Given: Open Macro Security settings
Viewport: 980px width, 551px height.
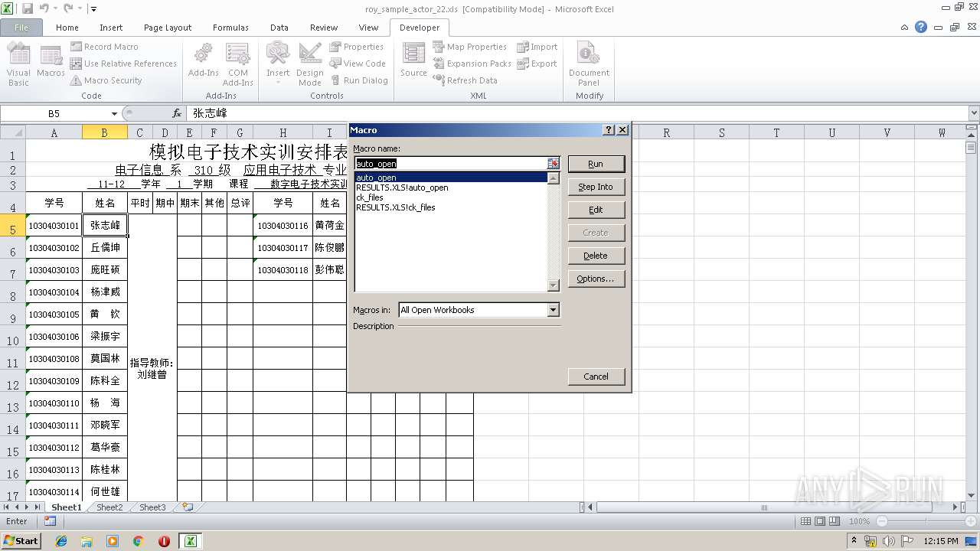Looking at the screenshot, I should click(106, 80).
